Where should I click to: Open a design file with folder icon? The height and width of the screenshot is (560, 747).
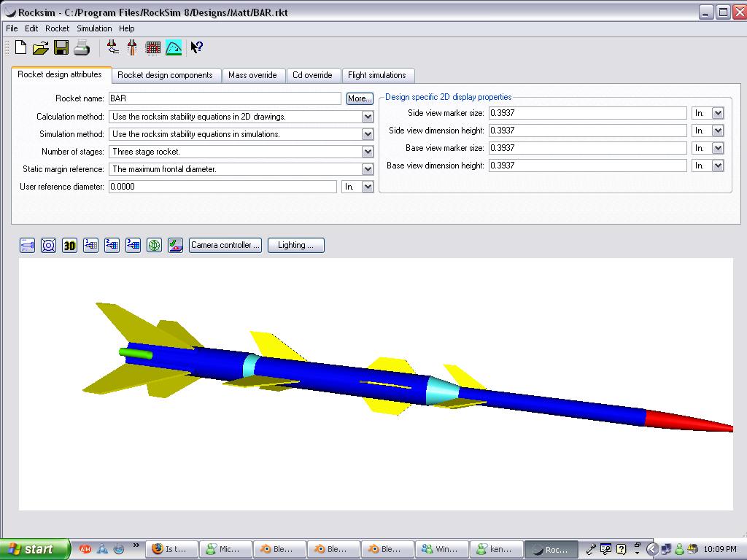click(40, 48)
